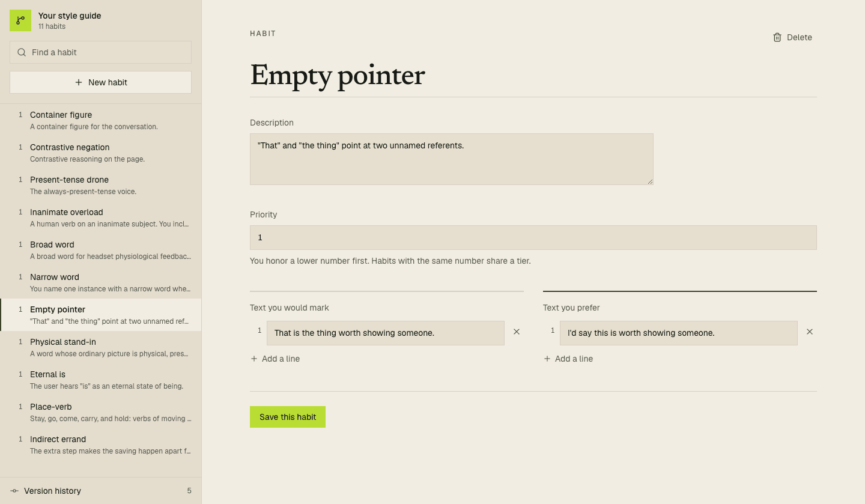Click the search magnifier icon
This screenshot has width=865, height=504.
[22, 52]
